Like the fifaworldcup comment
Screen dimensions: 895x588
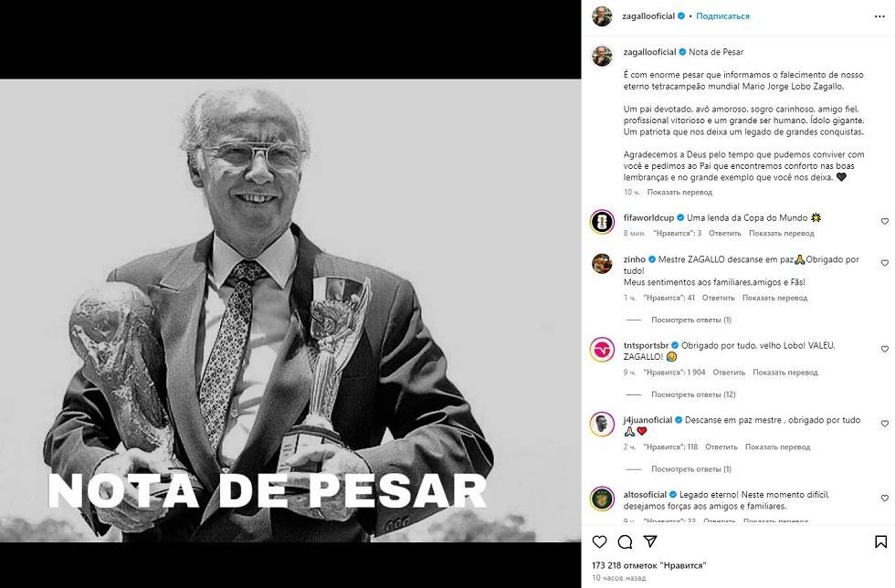click(x=884, y=222)
